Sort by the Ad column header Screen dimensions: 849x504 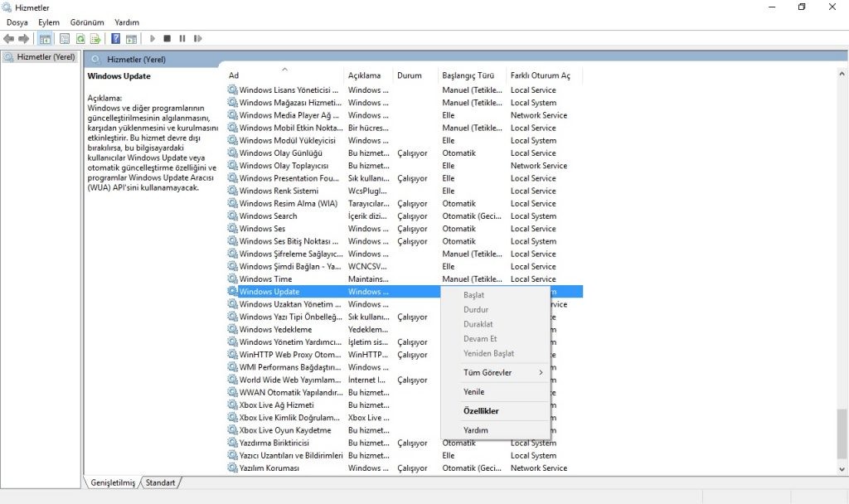point(285,75)
